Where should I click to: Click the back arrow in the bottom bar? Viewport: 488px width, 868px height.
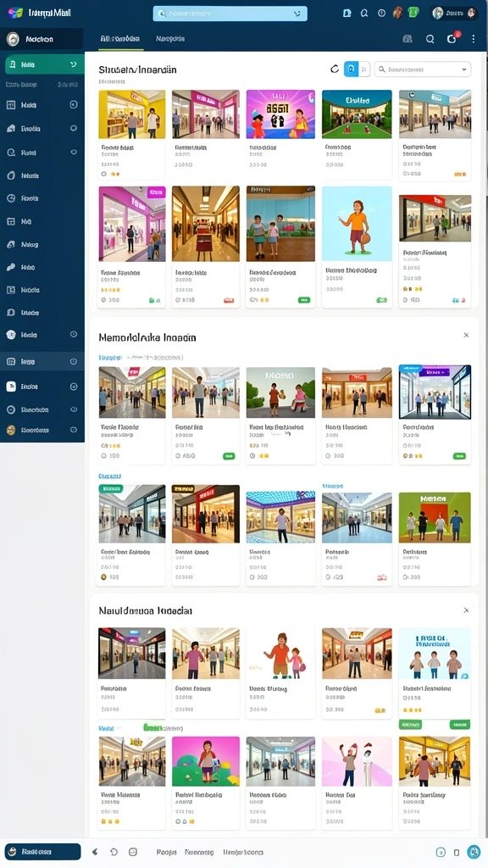click(95, 852)
